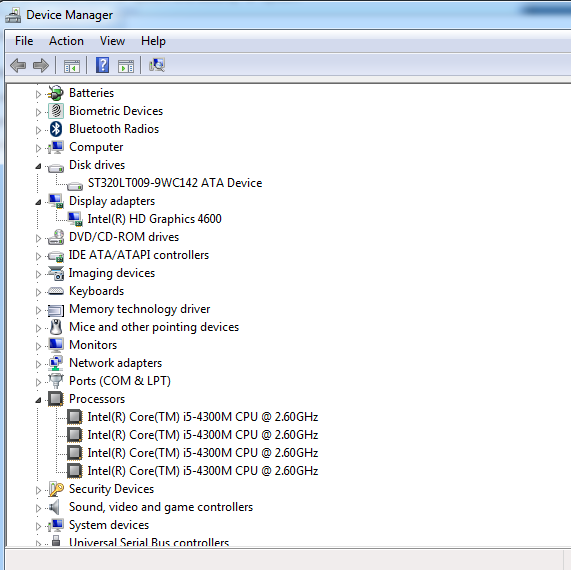Viewport: 571px width, 570px height.
Task: Collapse the Processors node
Action: pos(38,400)
